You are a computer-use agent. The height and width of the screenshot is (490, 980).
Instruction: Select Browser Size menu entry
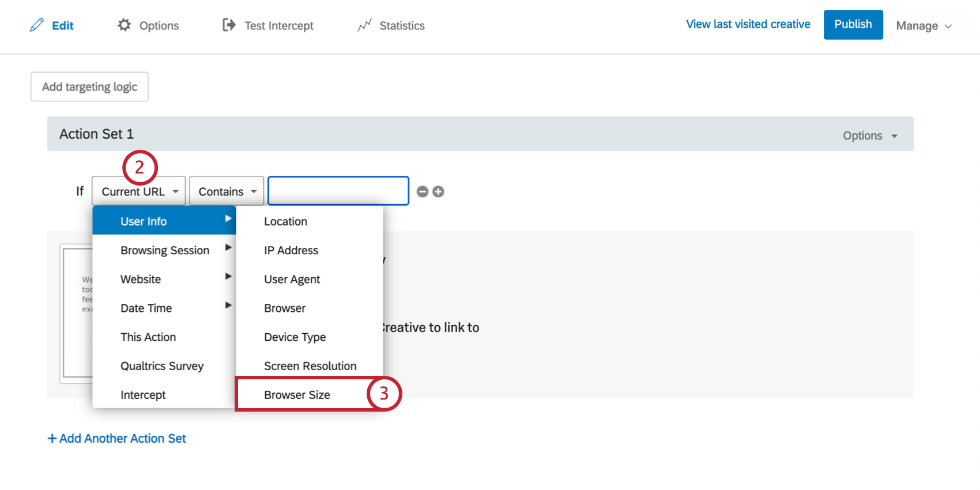(297, 395)
